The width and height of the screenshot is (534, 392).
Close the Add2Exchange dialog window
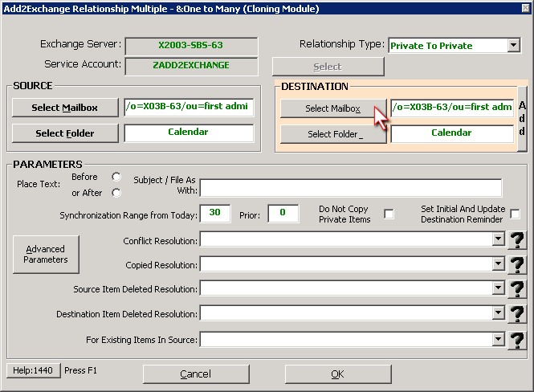[526, 8]
